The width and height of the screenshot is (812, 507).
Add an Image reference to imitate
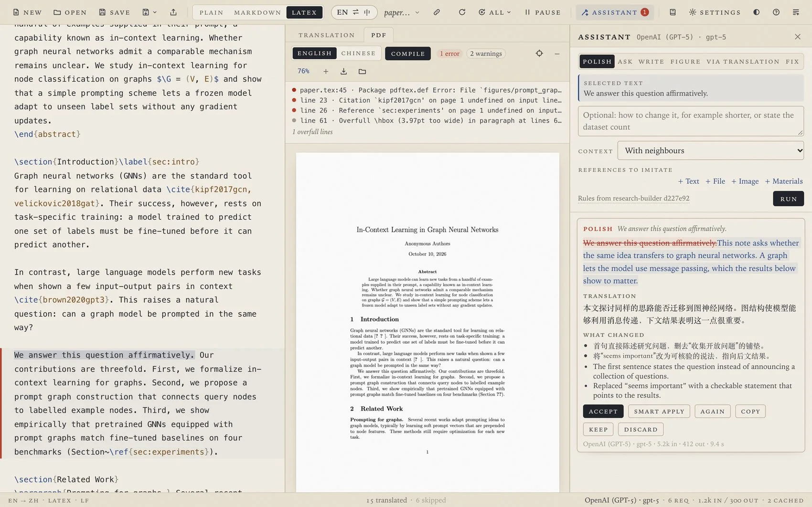pos(745,181)
